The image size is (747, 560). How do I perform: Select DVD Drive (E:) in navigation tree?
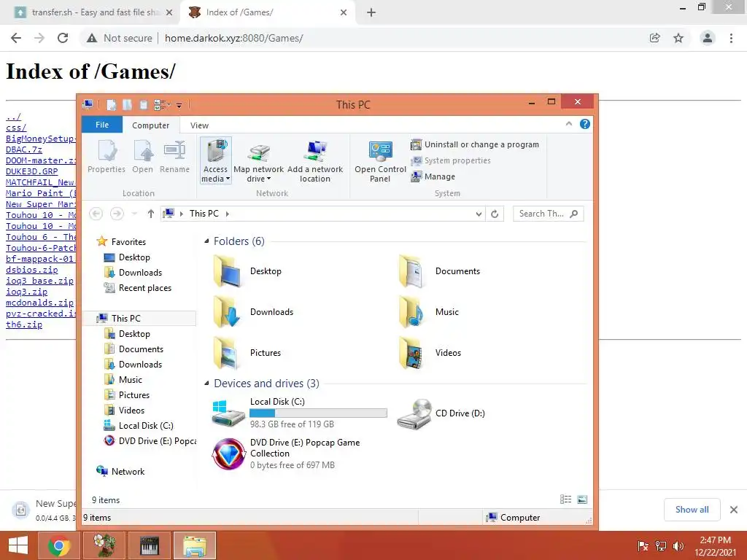150,441
